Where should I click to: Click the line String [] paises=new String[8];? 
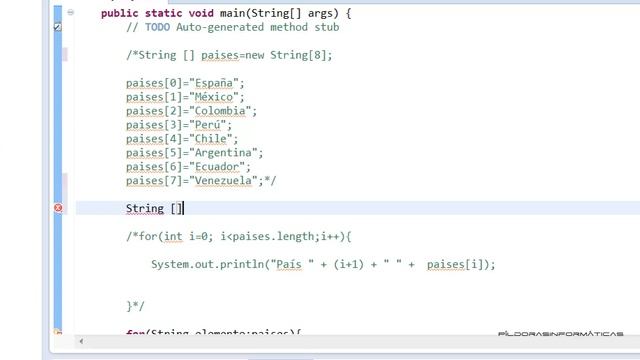[x=229, y=55]
